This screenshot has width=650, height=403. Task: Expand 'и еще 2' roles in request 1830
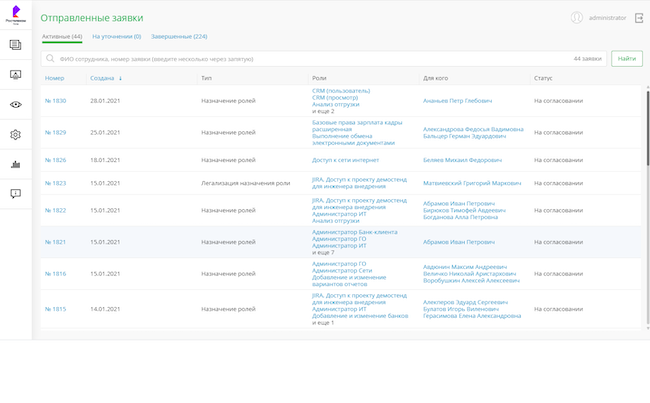323,111
